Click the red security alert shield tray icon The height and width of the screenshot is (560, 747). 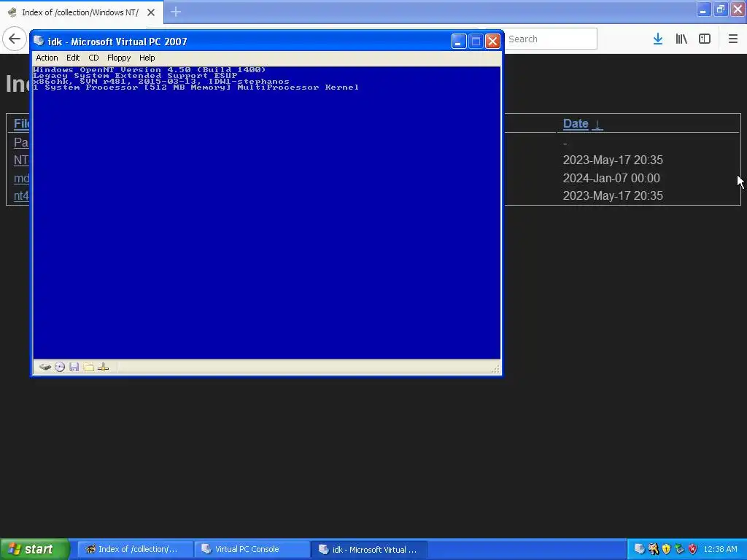(x=693, y=549)
